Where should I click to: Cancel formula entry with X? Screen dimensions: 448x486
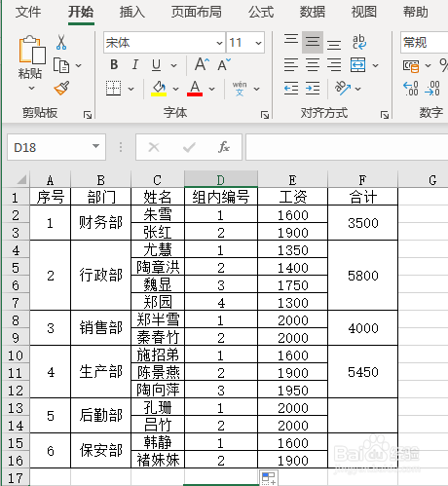coord(154,148)
